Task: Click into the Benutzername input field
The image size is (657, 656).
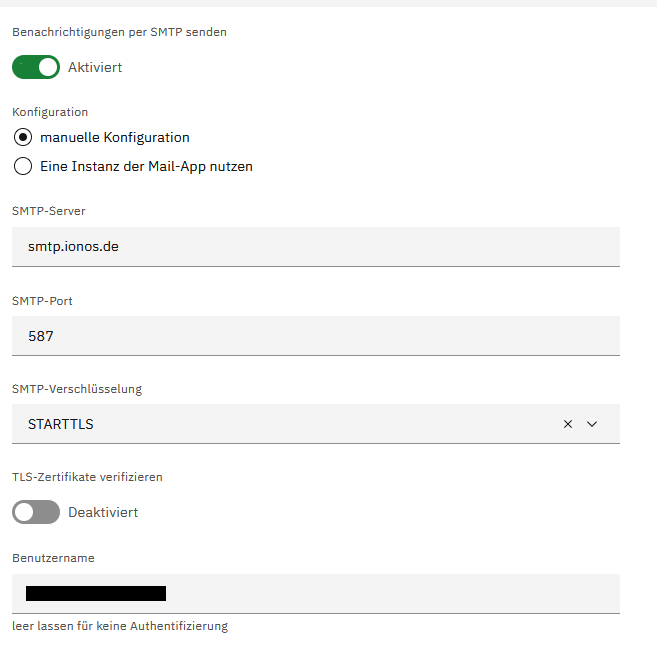Action: (390, 593)
